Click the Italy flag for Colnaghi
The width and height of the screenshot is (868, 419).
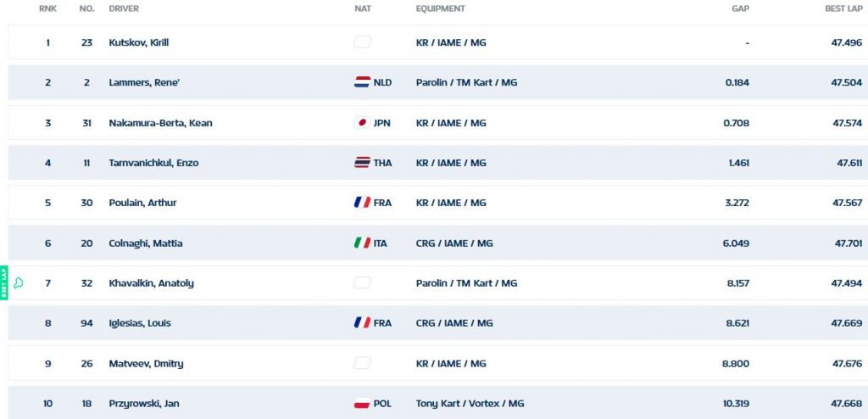(362, 243)
